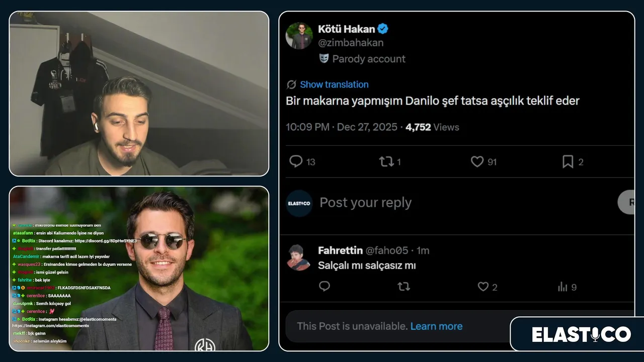Click the Kötü Hakan verified badge
This screenshot has height=362, width=644.
click(x=383, y=29)
